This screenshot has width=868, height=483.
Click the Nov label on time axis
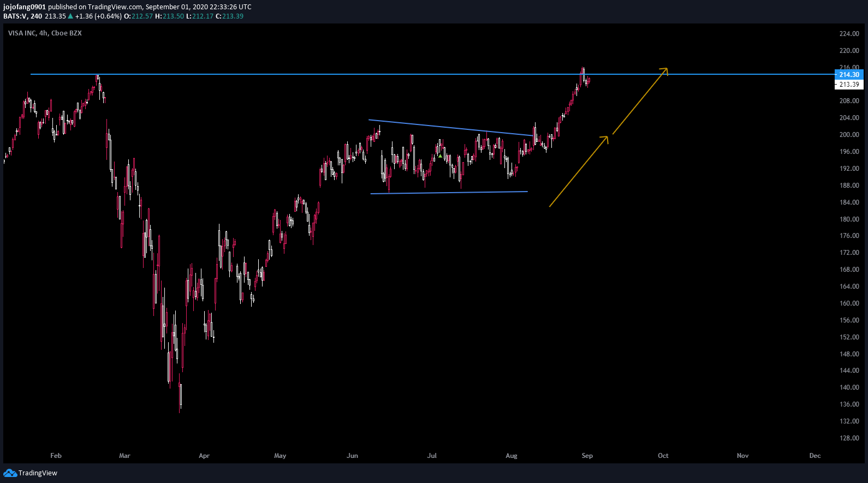743,456
